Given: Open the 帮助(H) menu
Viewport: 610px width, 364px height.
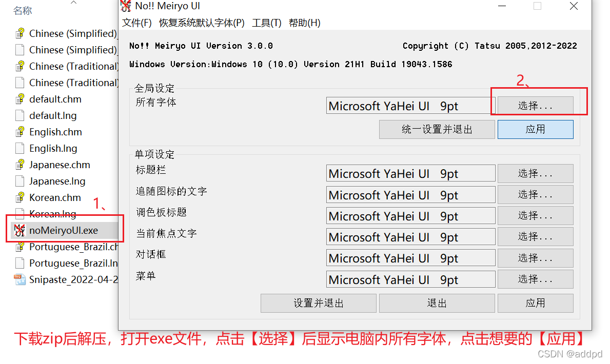Looking at the screenshot, I should pos(305,23).
